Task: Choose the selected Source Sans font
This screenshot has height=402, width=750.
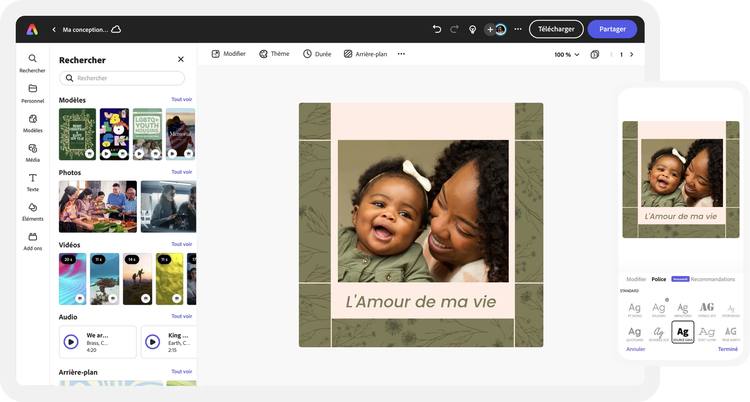Action: (x=683, y=332)
